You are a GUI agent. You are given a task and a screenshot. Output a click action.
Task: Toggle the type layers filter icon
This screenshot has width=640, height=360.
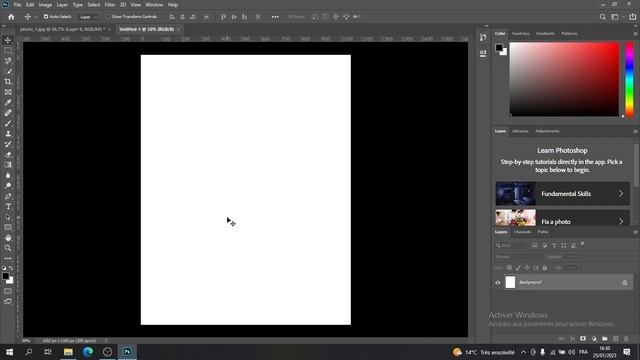pyautogui.click(x=554, y=245)
